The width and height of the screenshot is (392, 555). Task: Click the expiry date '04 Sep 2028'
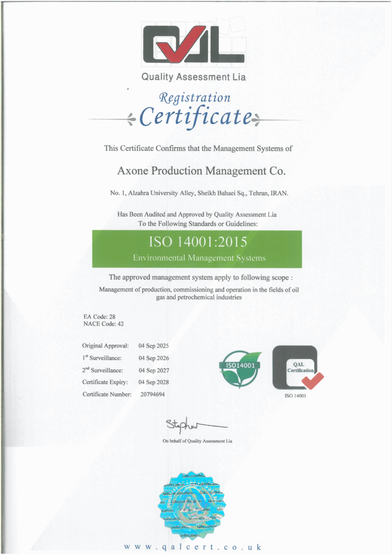coord(154,382)
